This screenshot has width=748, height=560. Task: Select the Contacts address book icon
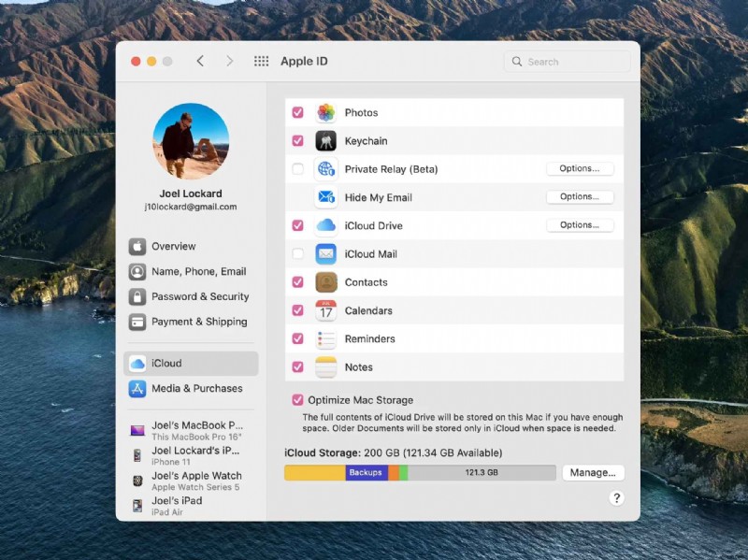coord(325,281)
